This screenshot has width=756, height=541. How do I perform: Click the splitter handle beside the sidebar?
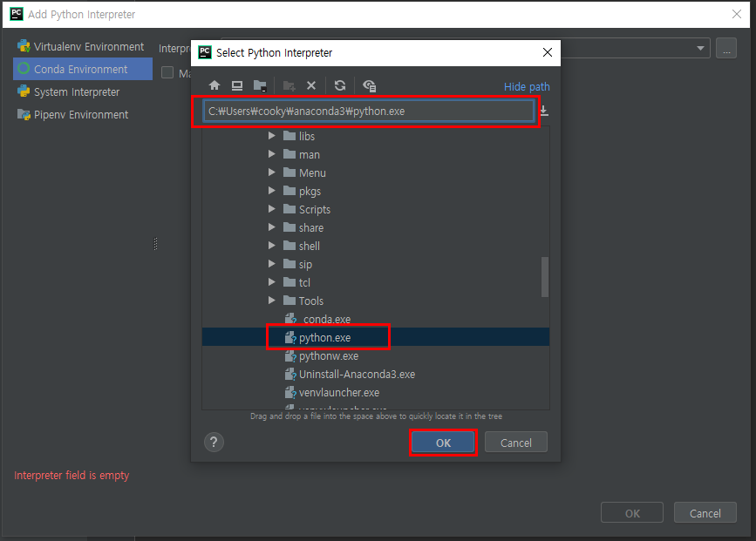point(155,244)
